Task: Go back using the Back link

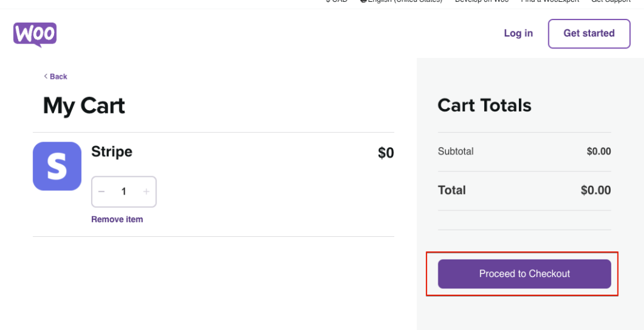Action: pyautogui.click(x=55, y=76)
